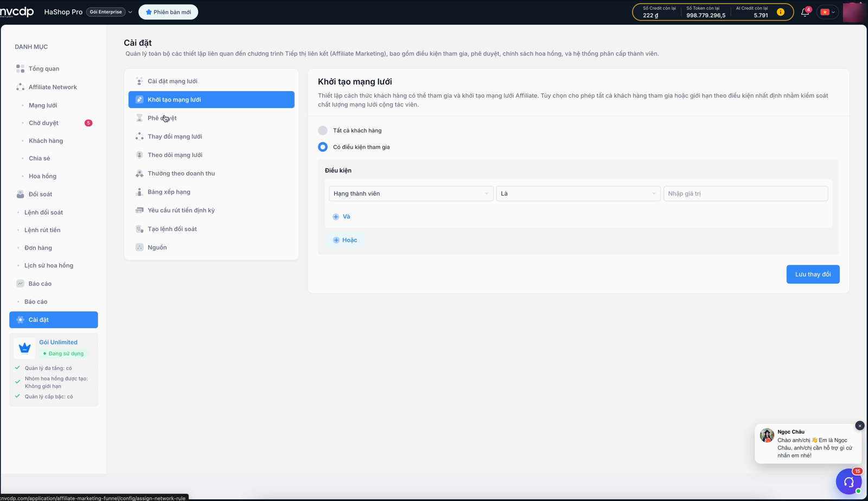The height and width of the screenshot is (501, 868).
Task: Click the Affiliate Network icon in sidebar
Action: click(x=20, y=87)
